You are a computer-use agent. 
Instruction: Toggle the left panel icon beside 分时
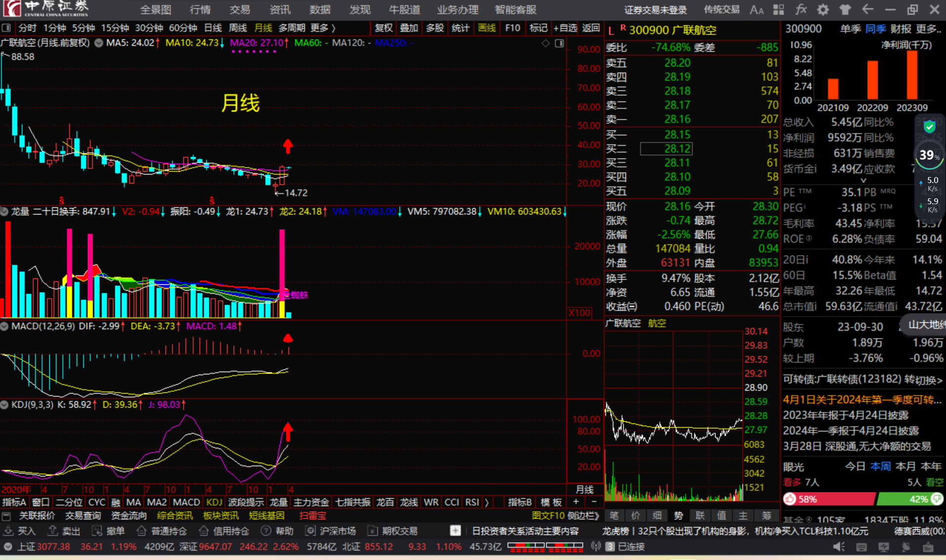coord(6,28)
